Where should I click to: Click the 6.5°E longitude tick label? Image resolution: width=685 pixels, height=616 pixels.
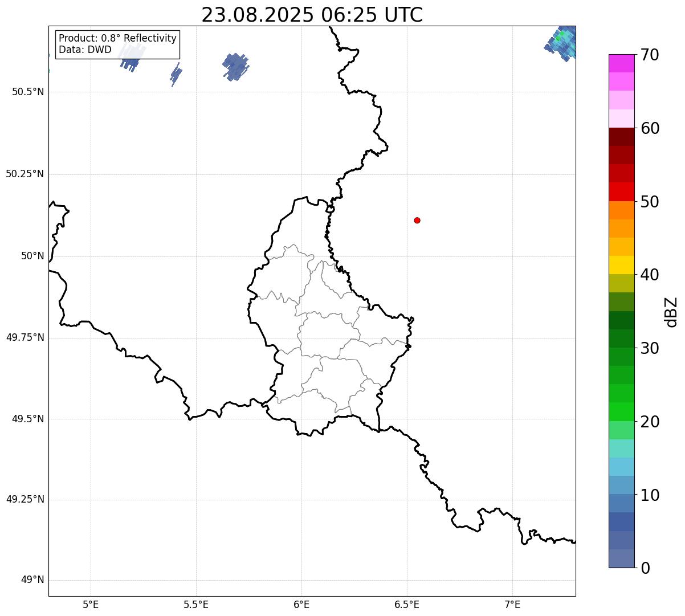pos(407,603)
